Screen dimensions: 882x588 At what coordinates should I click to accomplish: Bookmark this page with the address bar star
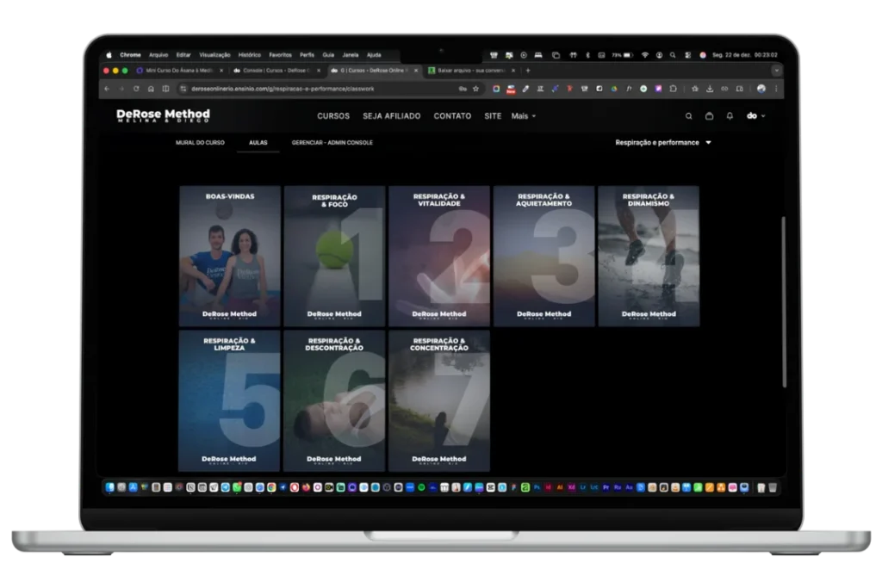[x=475, y=89]
